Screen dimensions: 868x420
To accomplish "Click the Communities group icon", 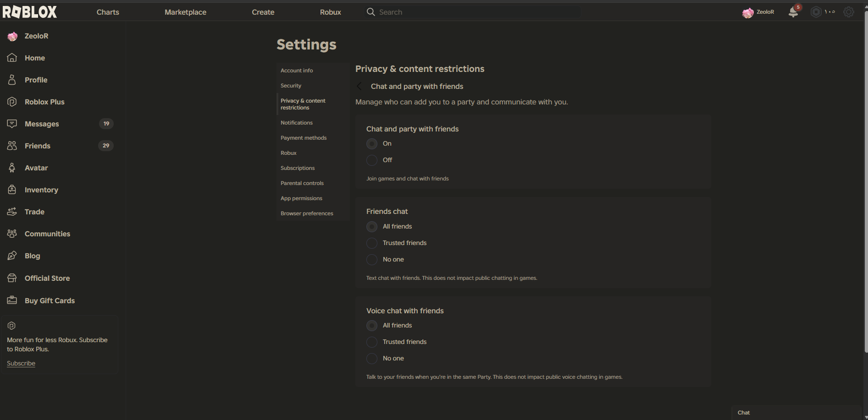I will (12, 234).
